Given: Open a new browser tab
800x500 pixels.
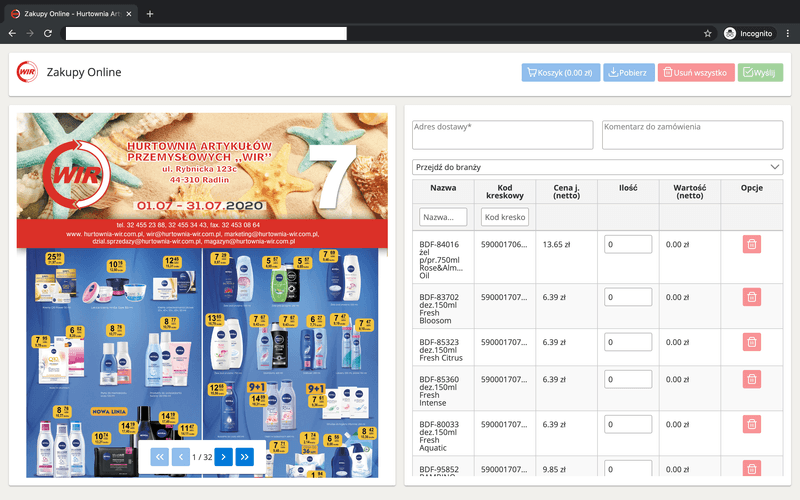Looking at the screenshot, I should tap(149, 14).
